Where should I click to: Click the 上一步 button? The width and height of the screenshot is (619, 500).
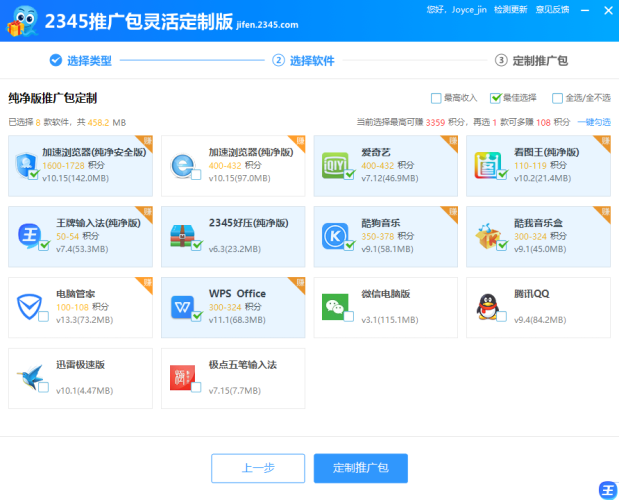tap(258, 468)
